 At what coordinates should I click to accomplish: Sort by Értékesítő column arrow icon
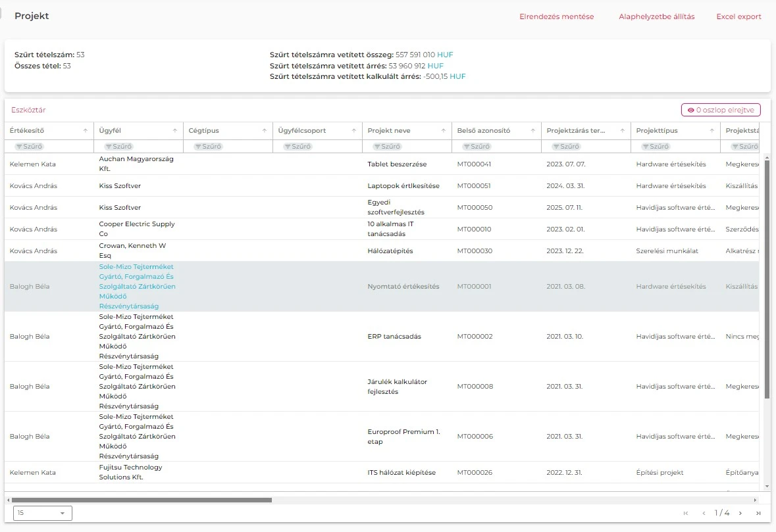pyautogui.click(x=86, y=131)
